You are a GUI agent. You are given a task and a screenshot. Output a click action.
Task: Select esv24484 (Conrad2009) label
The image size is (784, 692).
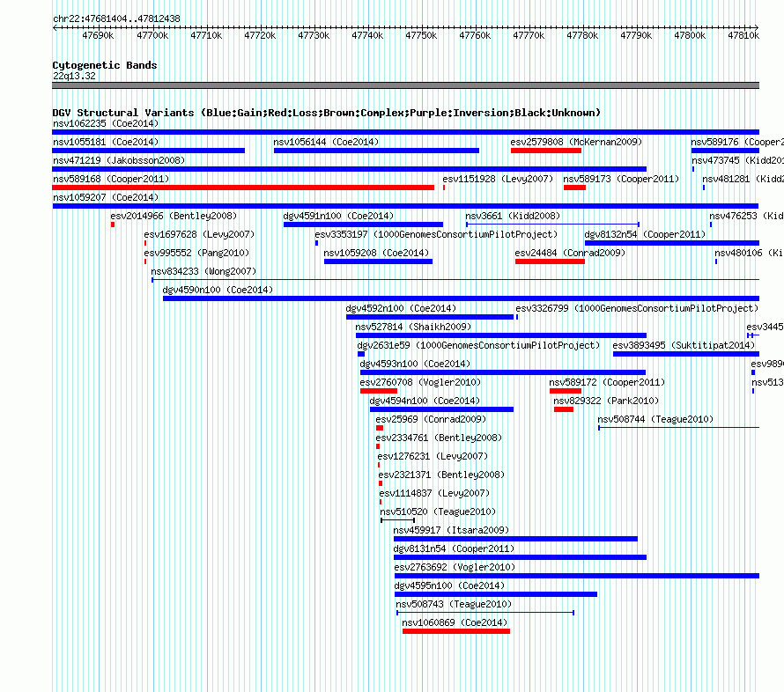pos(570,253)
